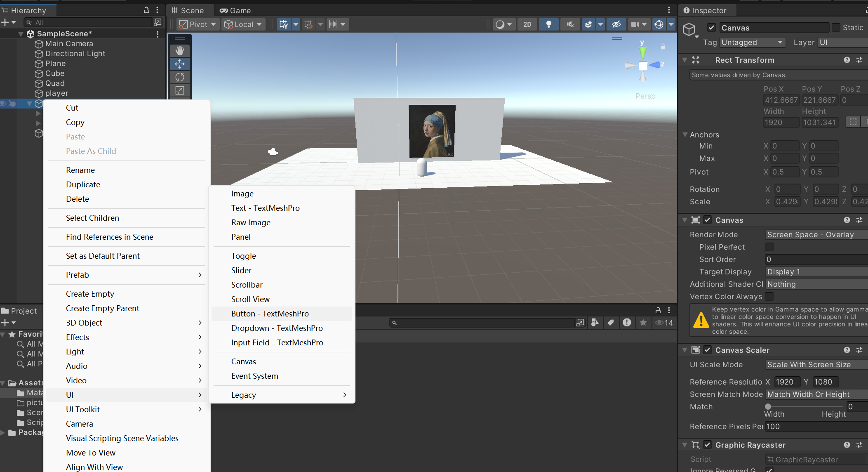Image resolution: width=868 pixels, height=472 pixels.
Task: Toggle the Static checkbox
Action: 836,28
